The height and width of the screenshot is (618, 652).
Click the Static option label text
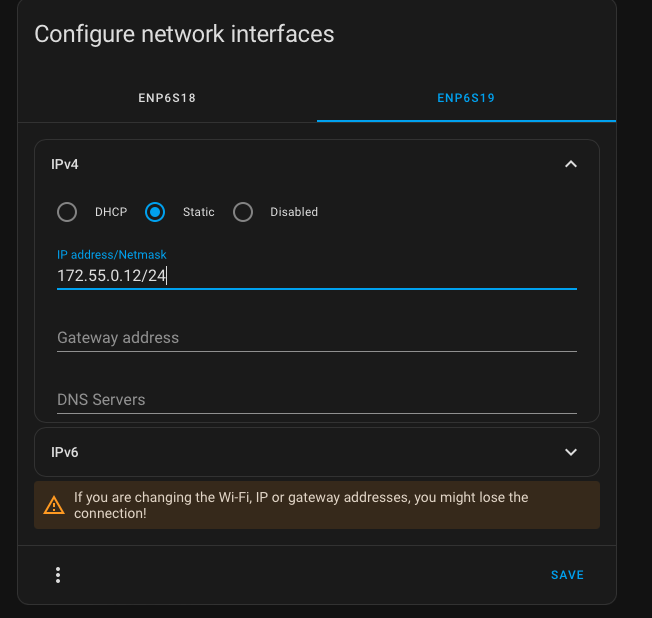point(198,212)
